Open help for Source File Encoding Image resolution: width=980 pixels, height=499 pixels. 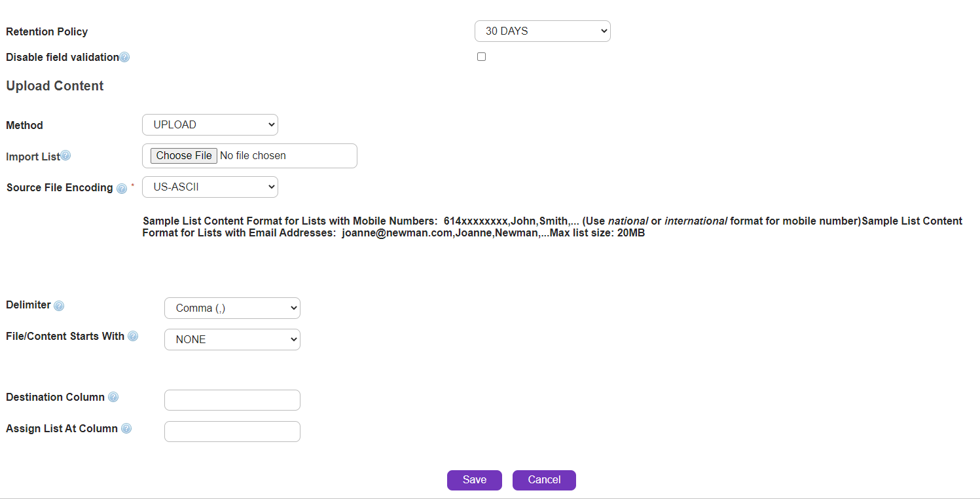point(121,189)
